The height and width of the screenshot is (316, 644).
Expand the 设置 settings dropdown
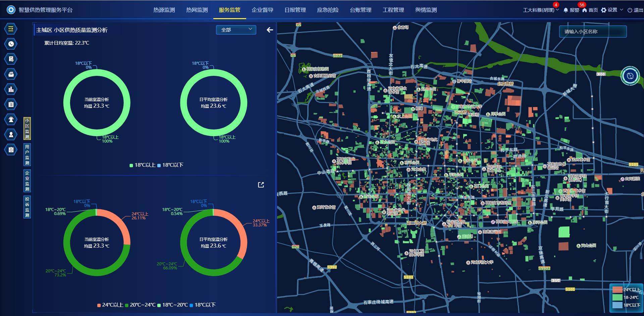pyautogui.click(x=612, y=10)
